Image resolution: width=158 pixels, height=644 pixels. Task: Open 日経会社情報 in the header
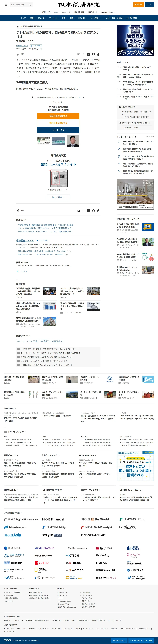79,12
